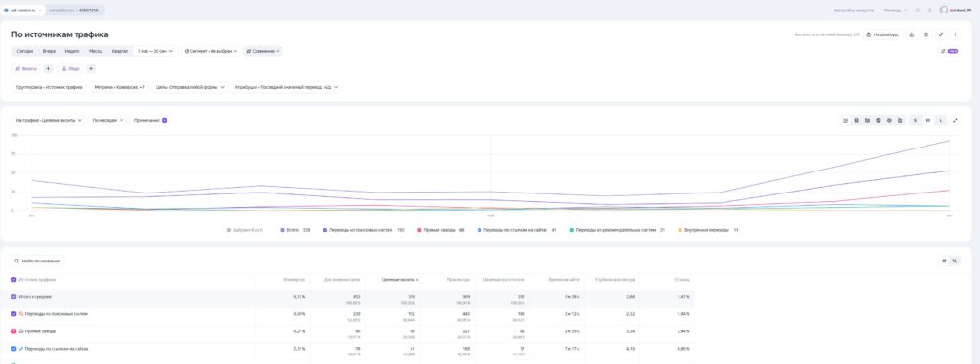The height and width of the screenshot is (364, 980).
Task: Select the Вчера period tab
Action: pyautogui.click(x=49, y=51)
